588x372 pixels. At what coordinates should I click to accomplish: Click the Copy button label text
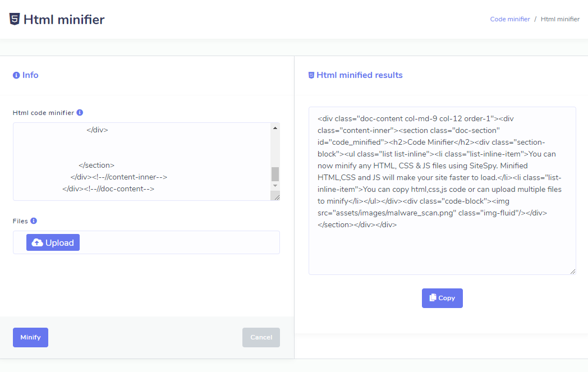point(447,298)
